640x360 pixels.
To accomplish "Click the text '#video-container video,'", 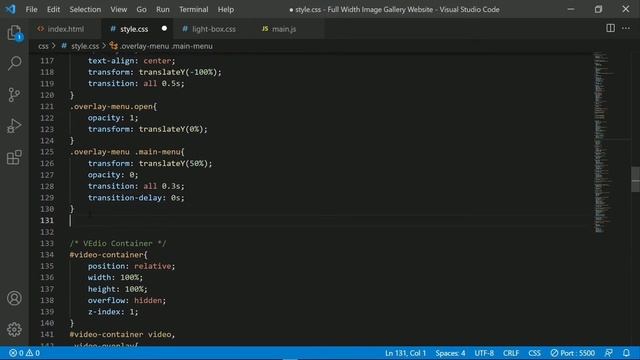I will point(122,335).
